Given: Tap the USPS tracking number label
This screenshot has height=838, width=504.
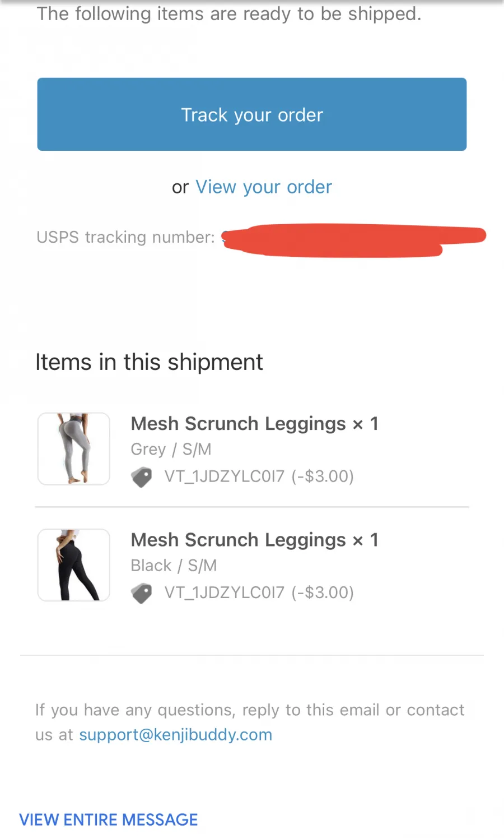Looking at the screenshot, I should (x=125, y=237).
